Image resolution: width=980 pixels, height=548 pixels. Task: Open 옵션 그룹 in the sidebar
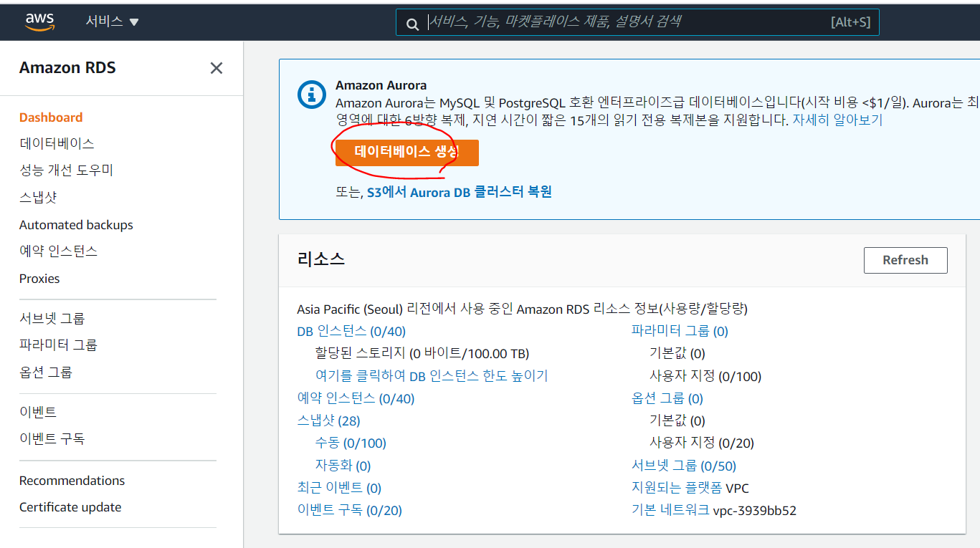coord(46,372)
